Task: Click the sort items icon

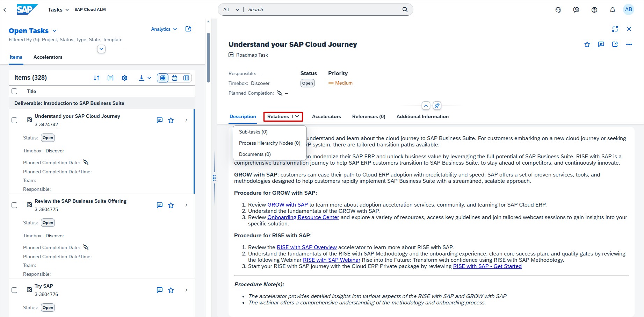Action: pyautogui.click(x=96, y=78)
